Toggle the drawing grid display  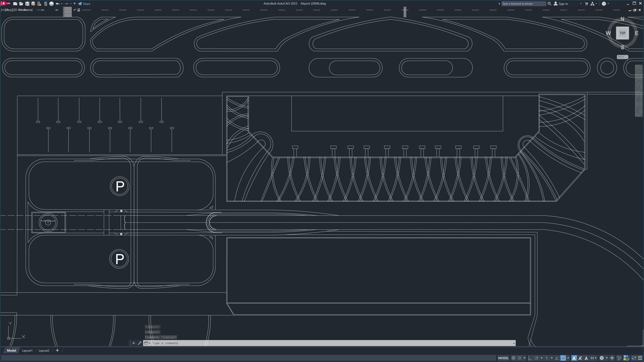tap(514, 358)
